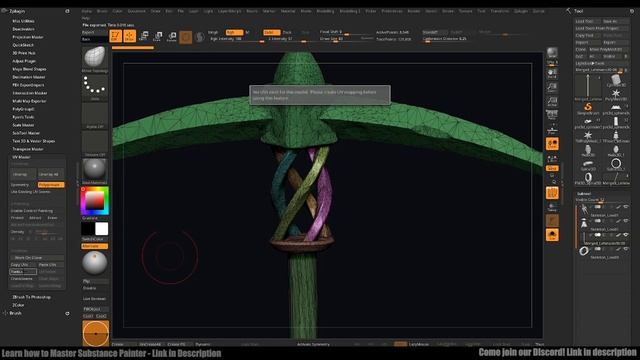Pick a hue in the color picker square
This screenshot has height=360, width=640.
pos(95,200)
